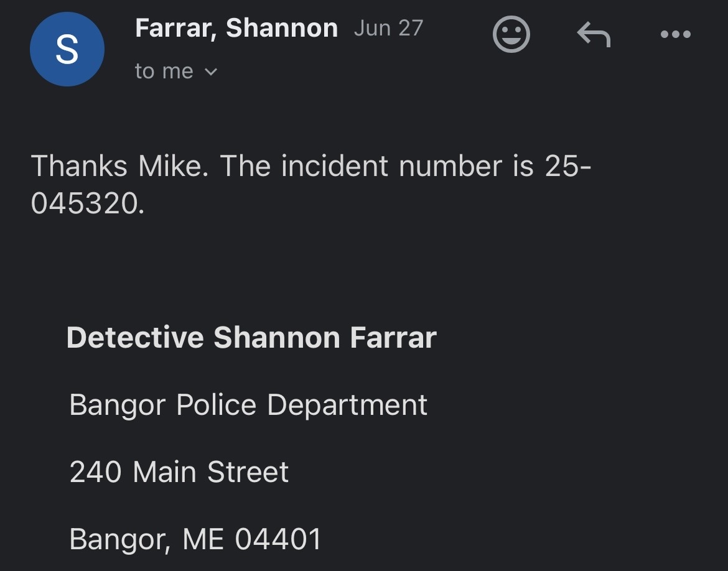728x571 pixels.
Task: Select the number '045320.' in the message
Action: pos(88,203)
